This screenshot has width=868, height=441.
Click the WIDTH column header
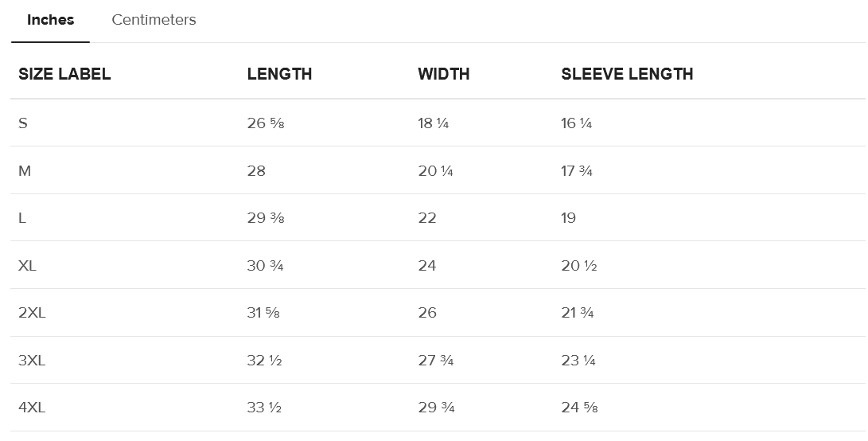443,74
